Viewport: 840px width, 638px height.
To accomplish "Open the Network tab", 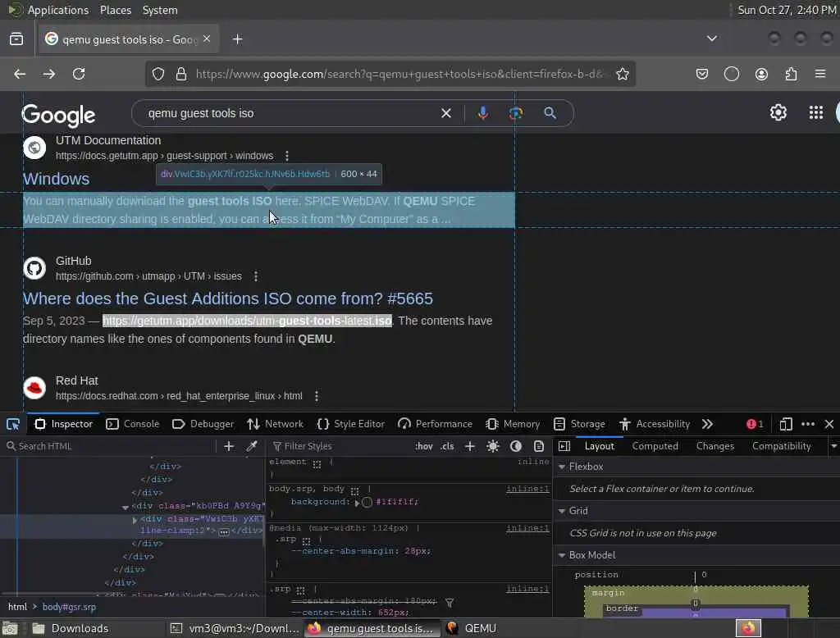I will (x=276, y=424).
